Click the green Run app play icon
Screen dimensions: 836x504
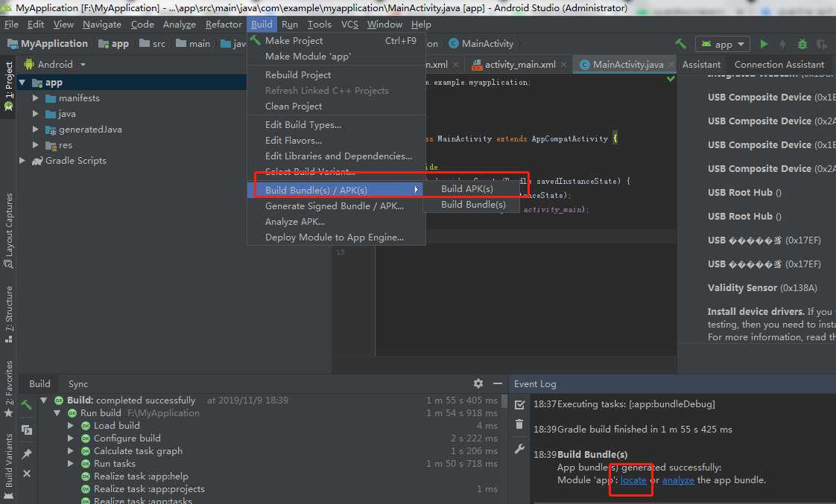click(x=764, y=44)
